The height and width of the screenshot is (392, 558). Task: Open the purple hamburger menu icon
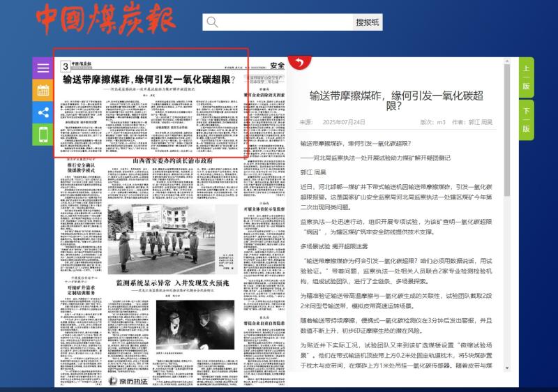(x=43, y=68)
